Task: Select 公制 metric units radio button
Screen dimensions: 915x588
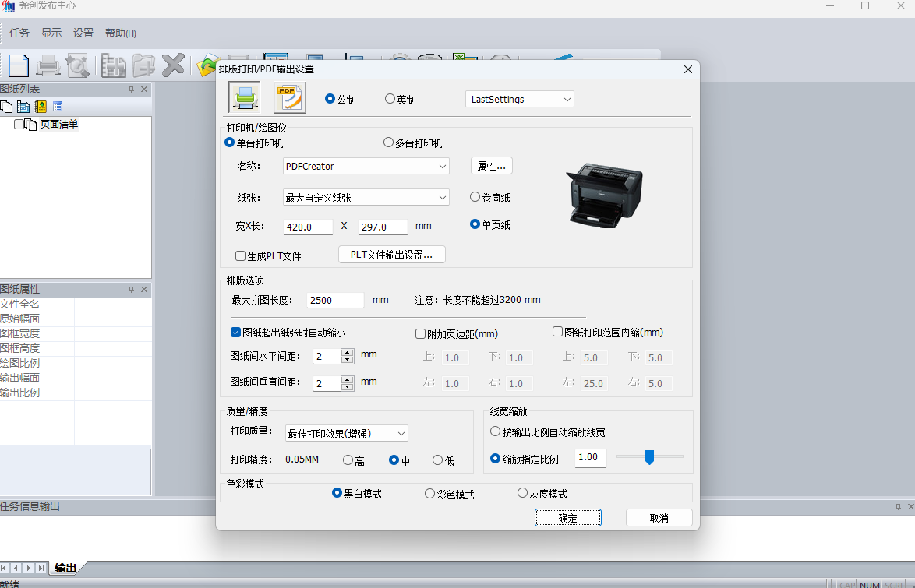Action: [330, 99]
